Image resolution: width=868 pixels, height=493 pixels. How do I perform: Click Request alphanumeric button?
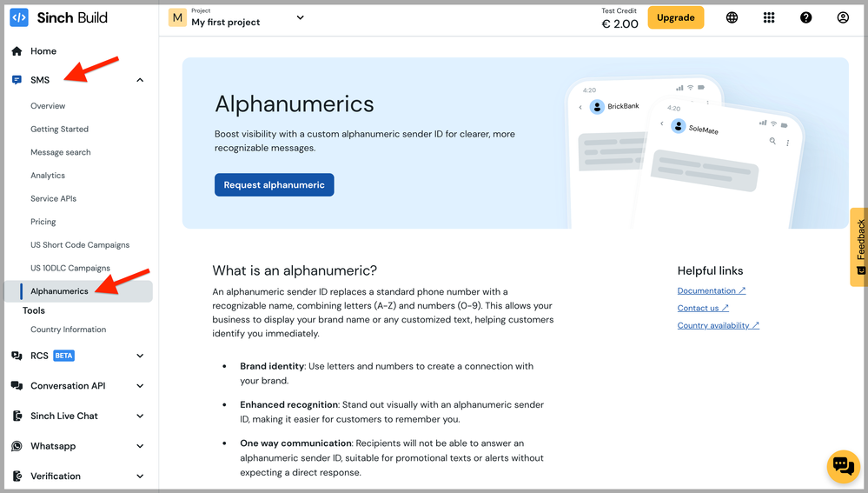click(x=274, y=185)
